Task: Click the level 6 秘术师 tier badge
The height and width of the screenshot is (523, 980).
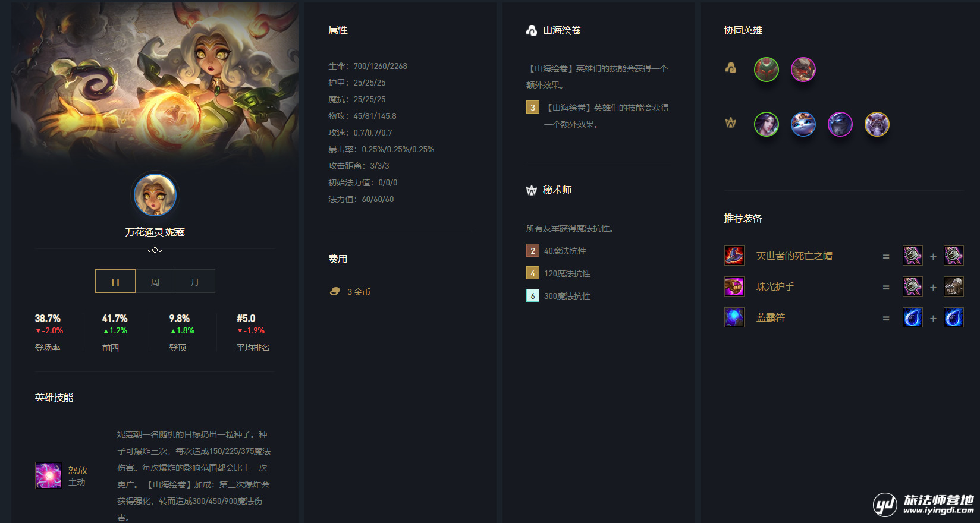Action: 533,296
